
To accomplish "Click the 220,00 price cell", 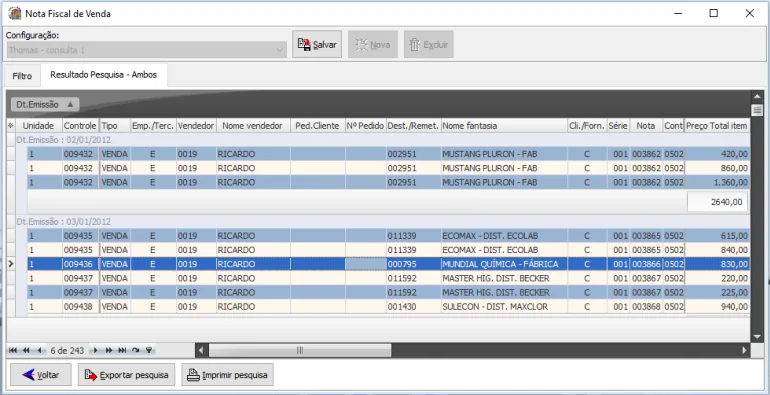I will pyautogui.click(x=716, y=278).
